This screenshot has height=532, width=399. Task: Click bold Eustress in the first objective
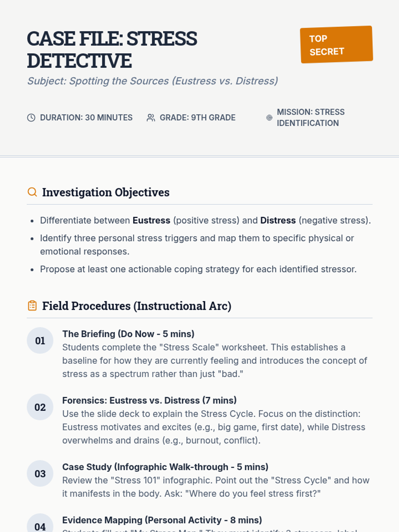click(151, 220)
